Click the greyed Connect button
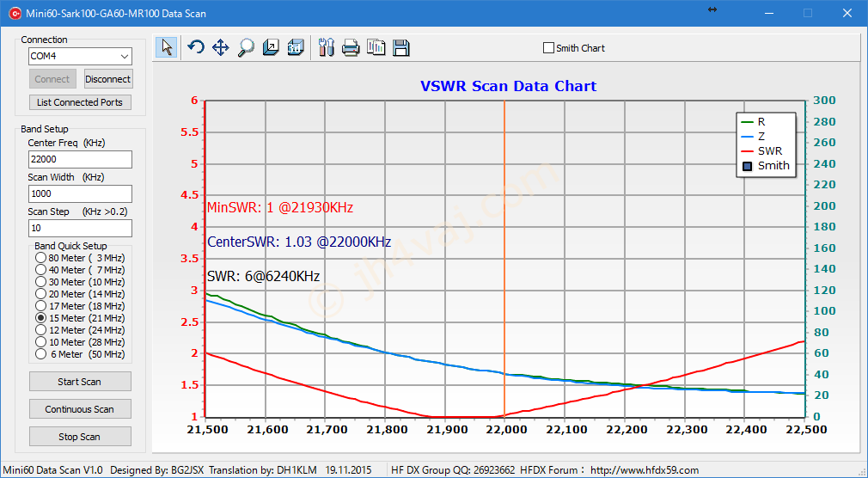Viewport: 868px width, 478px height. (52, 79)
